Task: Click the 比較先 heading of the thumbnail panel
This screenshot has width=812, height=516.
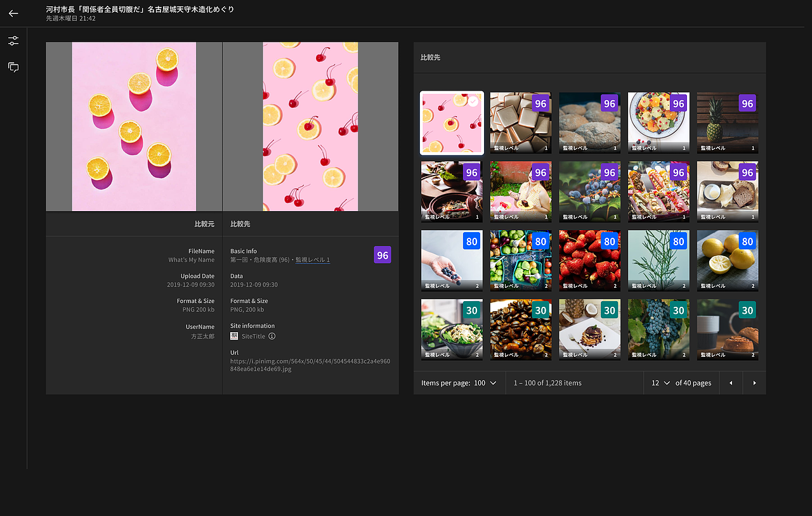Action: (x=431, y=58)
